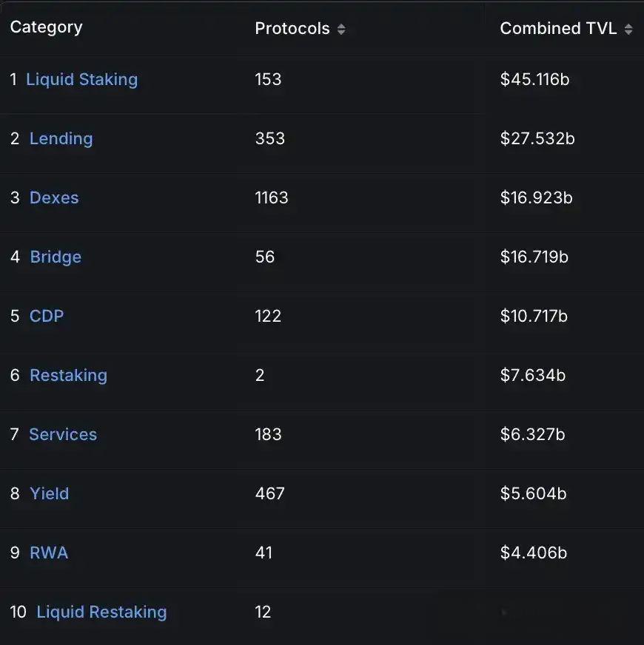
Task: Select the CDP category link
Action: point(47,316)
